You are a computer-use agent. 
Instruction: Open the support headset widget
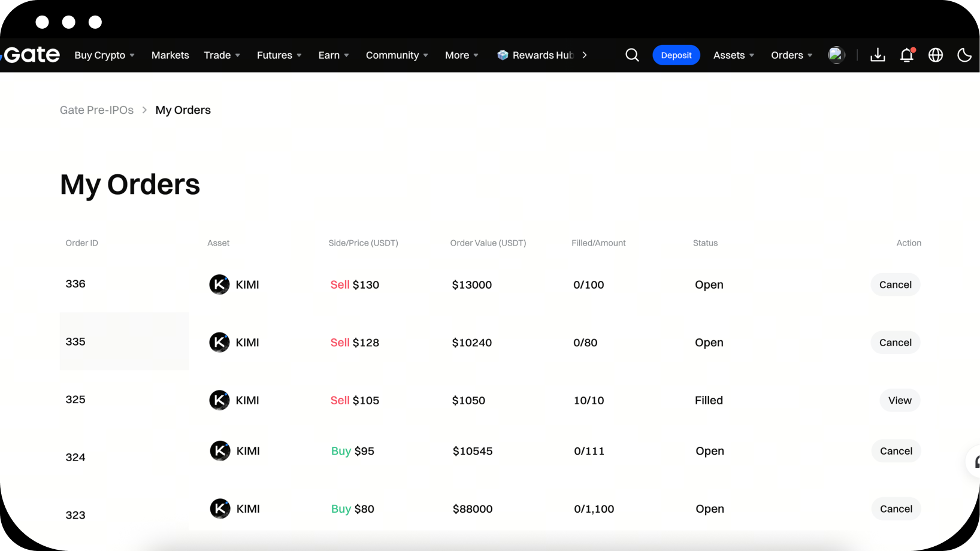(x=974, y=462)
